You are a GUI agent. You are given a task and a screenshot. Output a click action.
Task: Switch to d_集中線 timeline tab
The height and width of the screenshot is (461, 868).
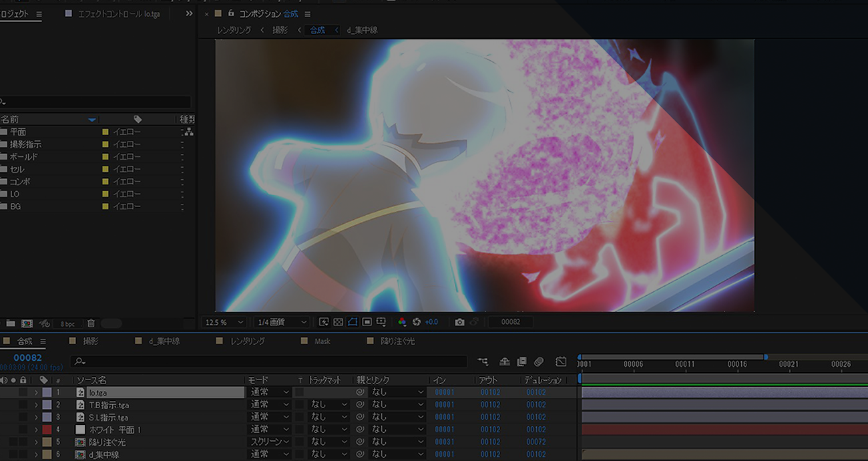coord(164,341)
